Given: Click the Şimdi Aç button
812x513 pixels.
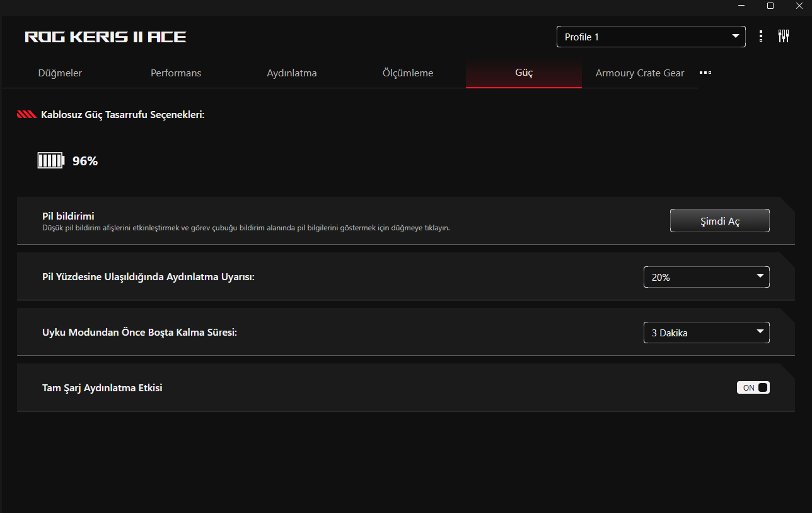Looking at the screenshot, I should click(720, 221).
